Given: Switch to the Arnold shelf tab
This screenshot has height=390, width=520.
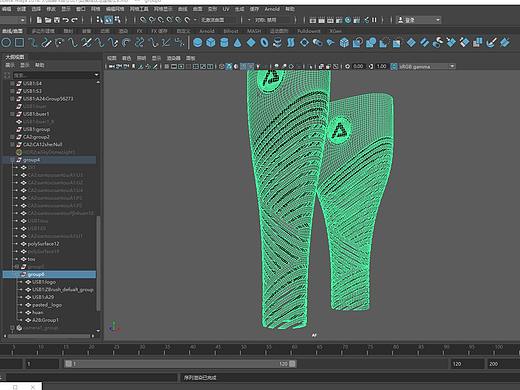Looking at the screenshot, I should pos(207,31).
